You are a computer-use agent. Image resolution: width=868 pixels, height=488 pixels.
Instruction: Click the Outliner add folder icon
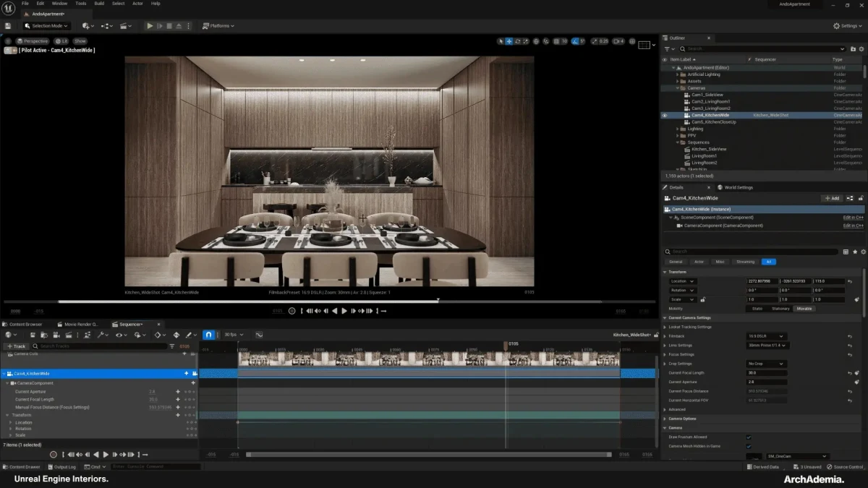854,49
